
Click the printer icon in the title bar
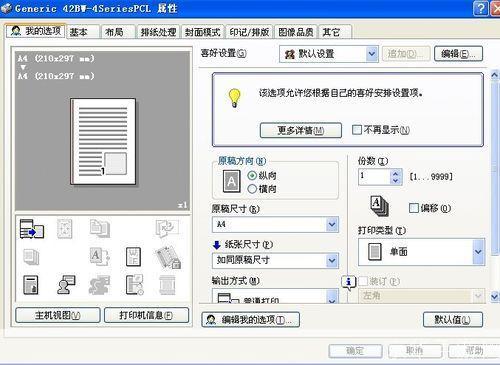tap(6, 8)
